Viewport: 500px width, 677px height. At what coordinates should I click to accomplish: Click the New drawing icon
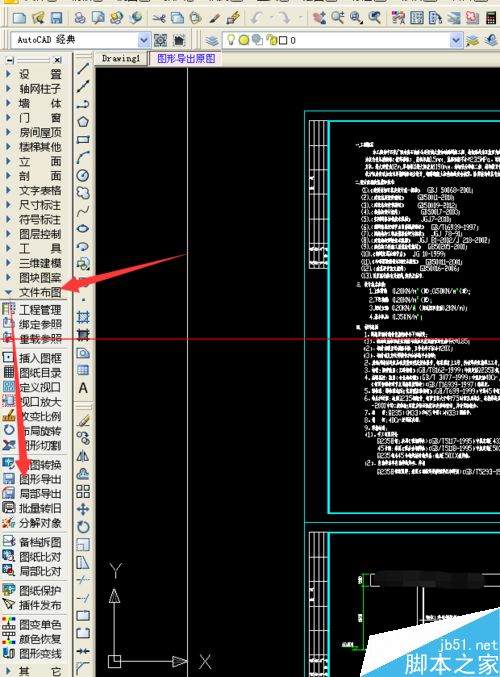click(x=20, y=18)
